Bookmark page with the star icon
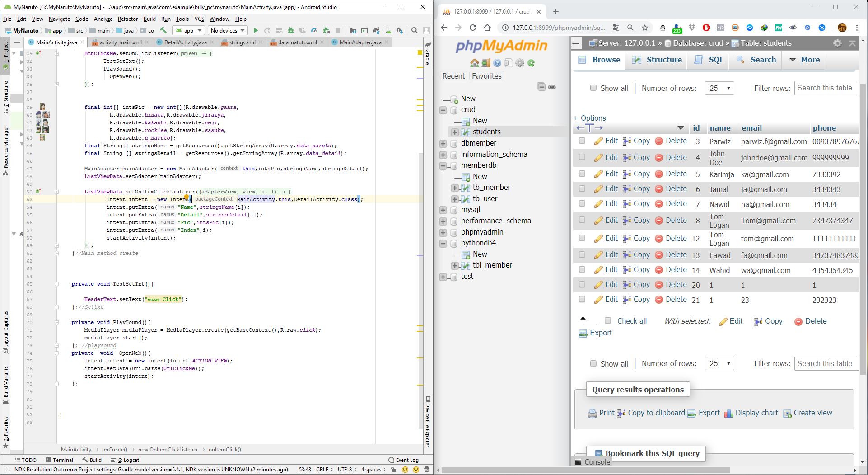The height and width of the screenshot is (475, 868). point(645,28)
